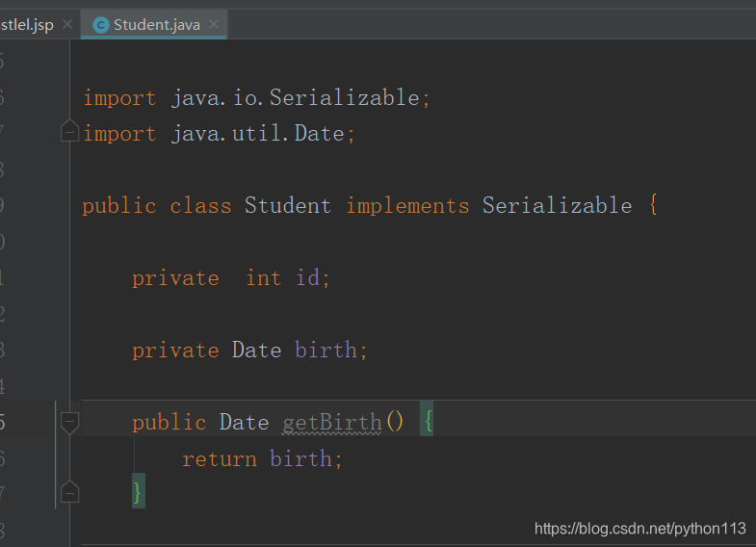
Task: Close the stlel.jsp tab
Action: pyautogui.click(x=67, y=24)
